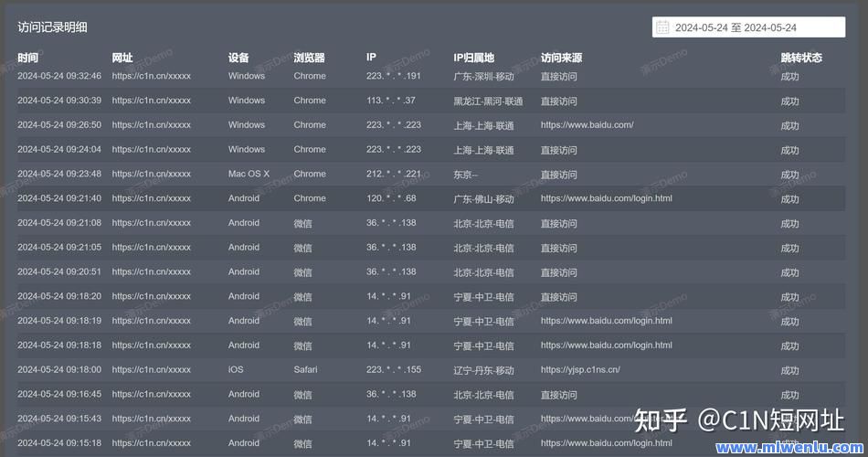The width and height of the screenshot is (868, 457).
Task: Click Android device in the 09:21:40 row
Action: point(244,197)
